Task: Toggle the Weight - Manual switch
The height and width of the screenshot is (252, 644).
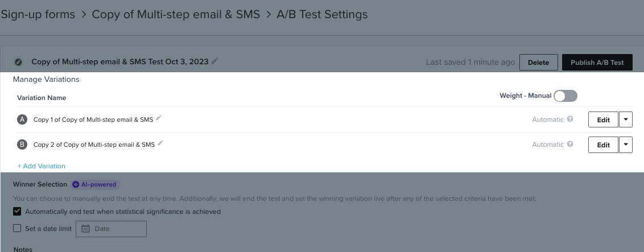Action: [565, 96]
